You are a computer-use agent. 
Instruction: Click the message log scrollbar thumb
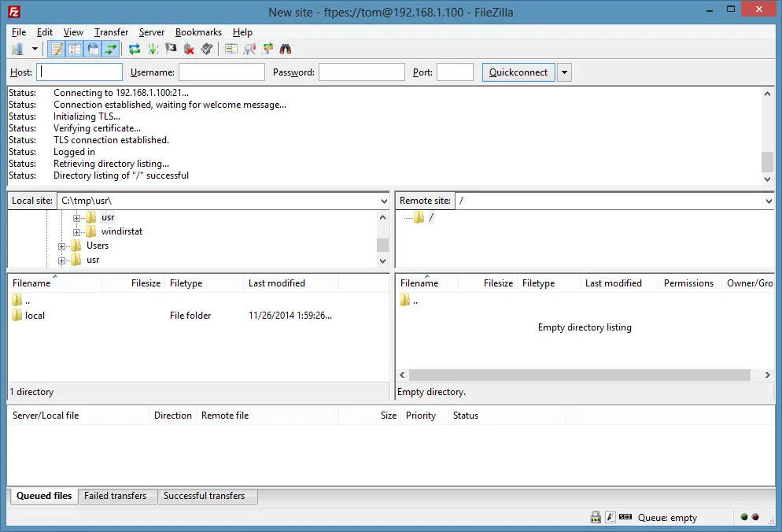(767, 161)
